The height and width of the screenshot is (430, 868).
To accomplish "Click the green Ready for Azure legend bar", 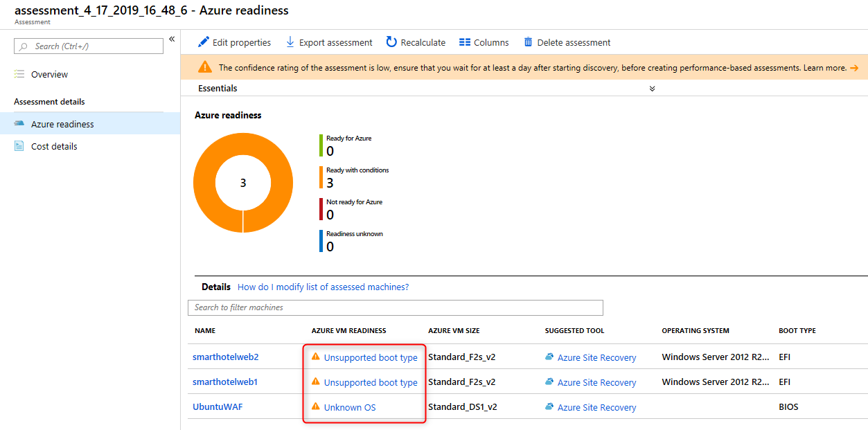I will [x=321, y=145].
